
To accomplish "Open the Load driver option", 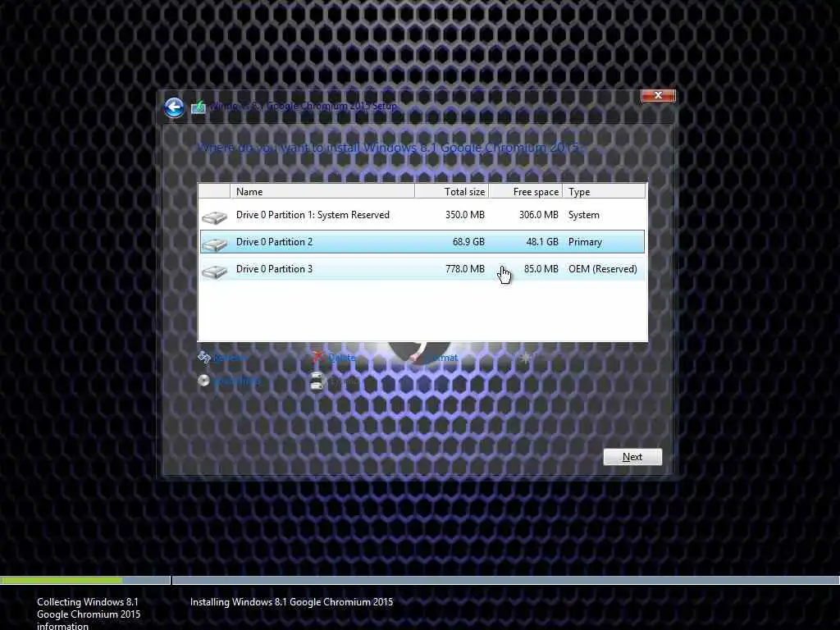I will coord(229,381).
